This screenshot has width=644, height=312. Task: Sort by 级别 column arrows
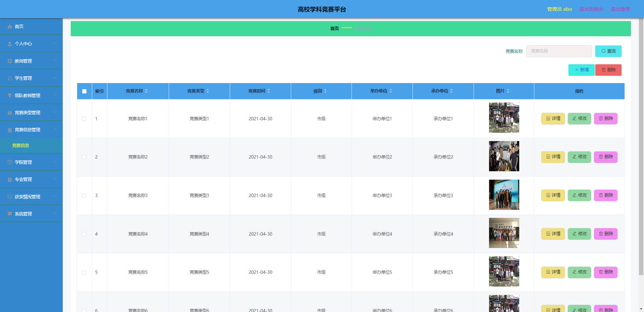click(x=325, y=91)
